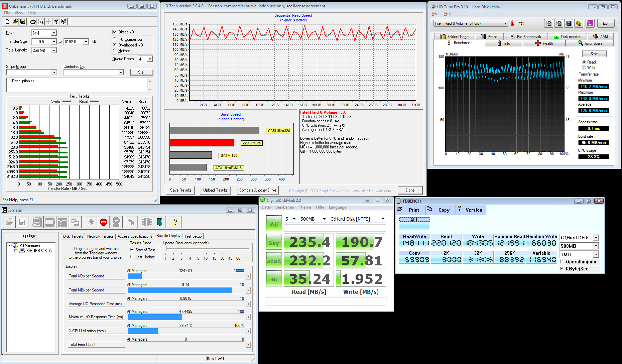Select Last Update radio in Iometer
Image resolution: width=622 pixels, height=364 pixels.
[132, 257]
